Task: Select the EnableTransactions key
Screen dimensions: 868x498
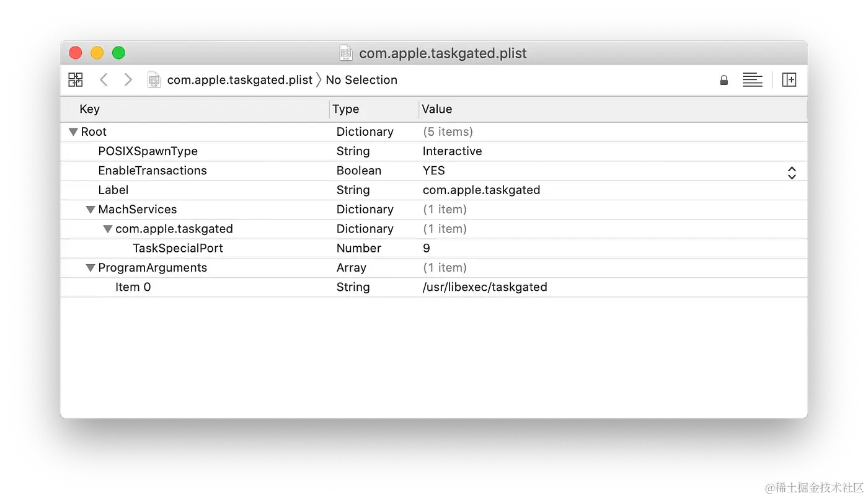Action: tap(153, 171)
